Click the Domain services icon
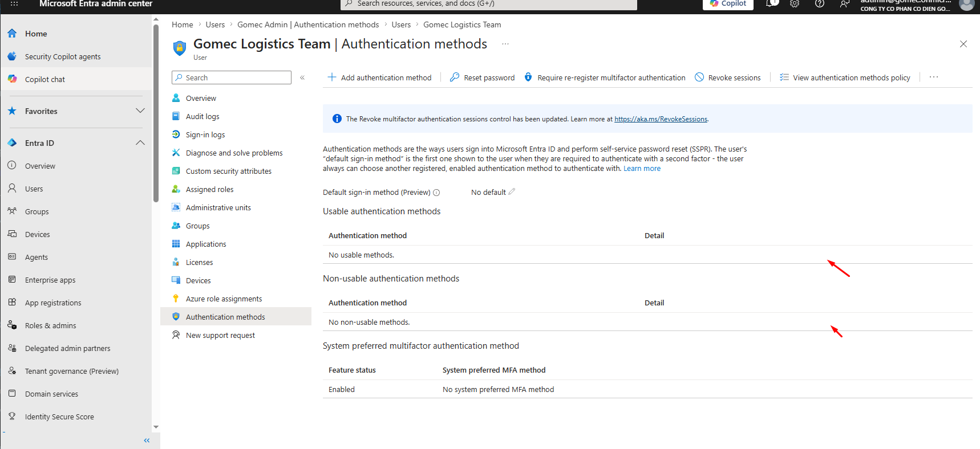This screenshot has width=980, height=449. pyautogui.click(x=12, y=393)
